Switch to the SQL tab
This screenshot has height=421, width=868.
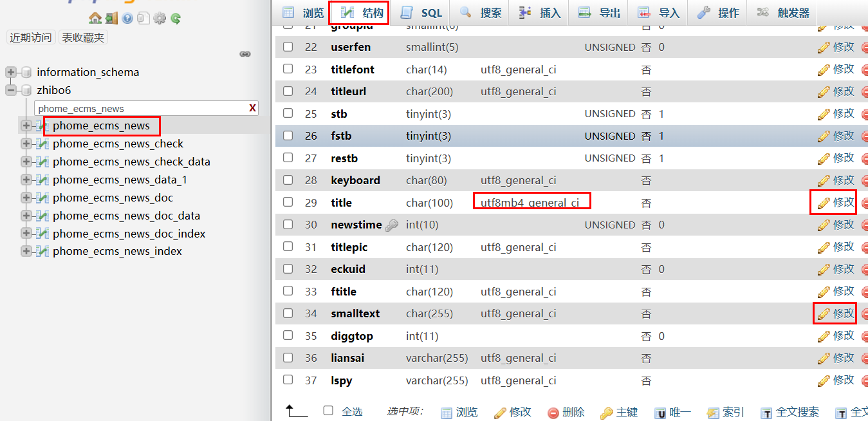pyautogui.click(x=422, y=13)
